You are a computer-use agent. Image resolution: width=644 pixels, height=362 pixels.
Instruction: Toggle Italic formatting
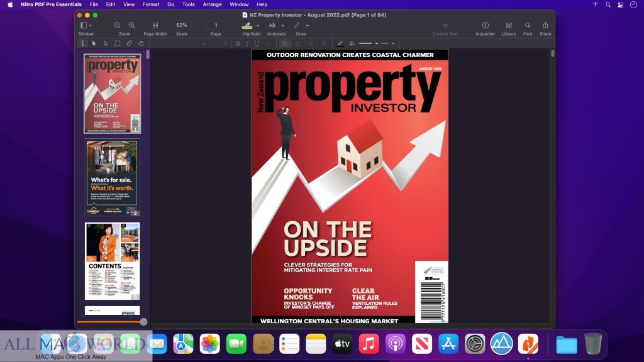tap(247, 43)
